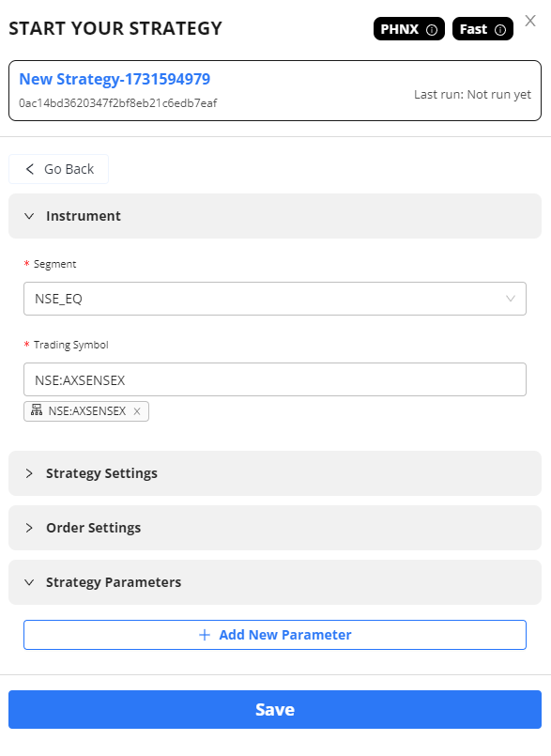The height and width of the screenshot is (756, 551).
Task: Open the Segment dropdown showing NSE_EQ
Action: click(x=275, y=299)
